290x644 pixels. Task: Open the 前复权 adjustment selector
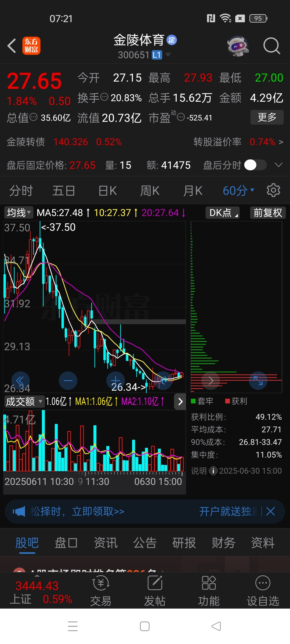(268, 213)
